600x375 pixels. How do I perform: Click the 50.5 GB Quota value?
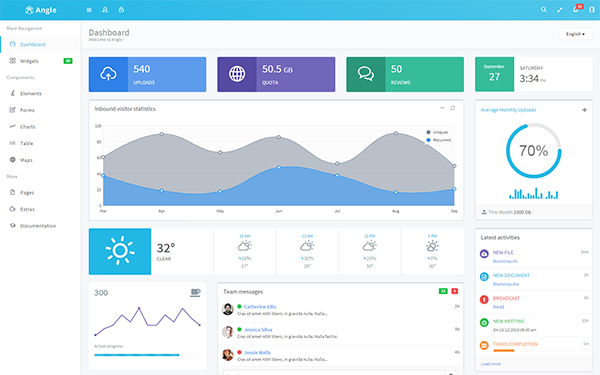click(x=277, y=69)
